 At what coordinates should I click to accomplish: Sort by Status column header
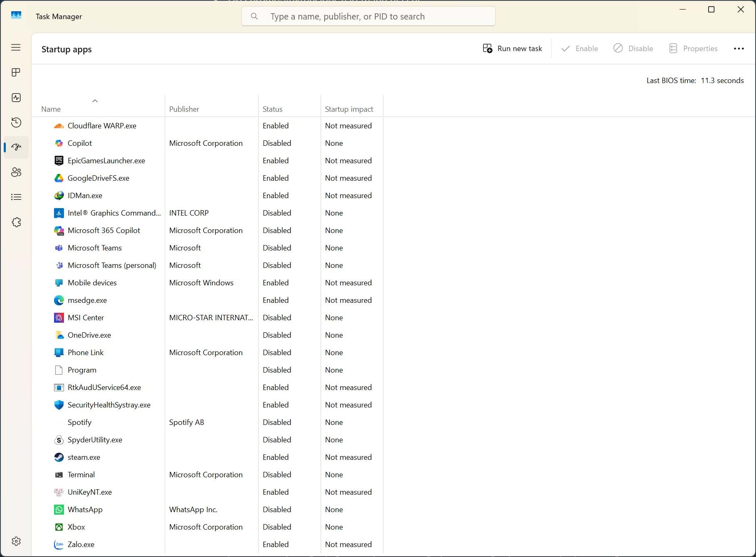pyautogui.click(x=272, y=109)
